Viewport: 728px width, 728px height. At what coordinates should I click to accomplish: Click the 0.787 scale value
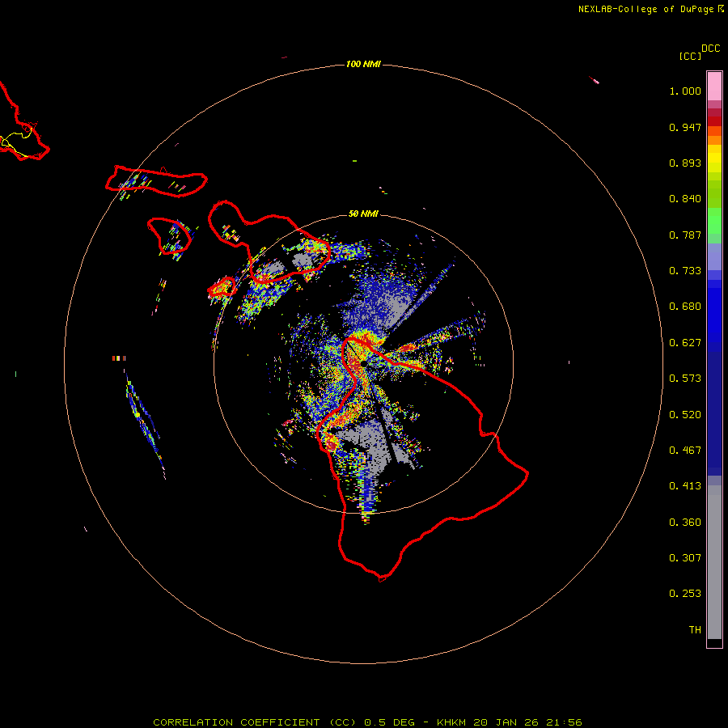pos(685,235)
